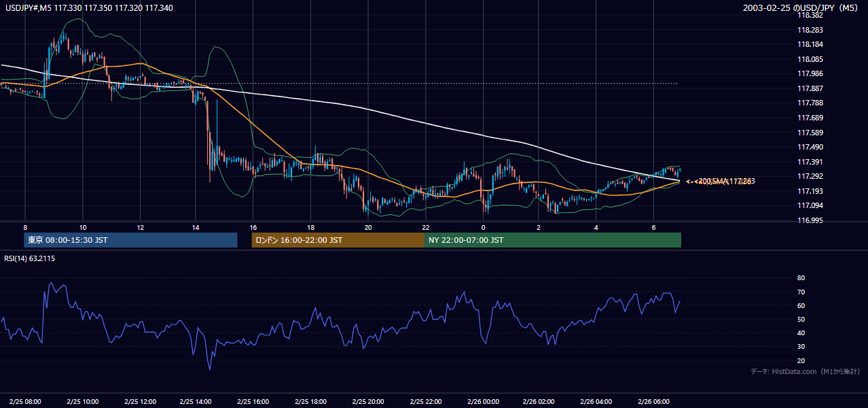This screenshot has height=408, width=868.
Task: Click price axis label 117.986
Action: [x=810, y=73]
